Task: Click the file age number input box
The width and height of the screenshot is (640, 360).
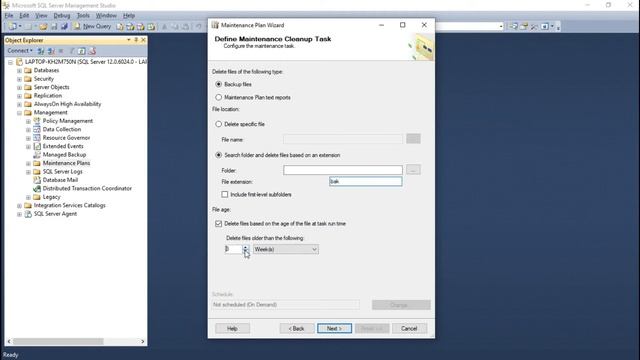Action: pyautogui.click(x=233, y=249)
